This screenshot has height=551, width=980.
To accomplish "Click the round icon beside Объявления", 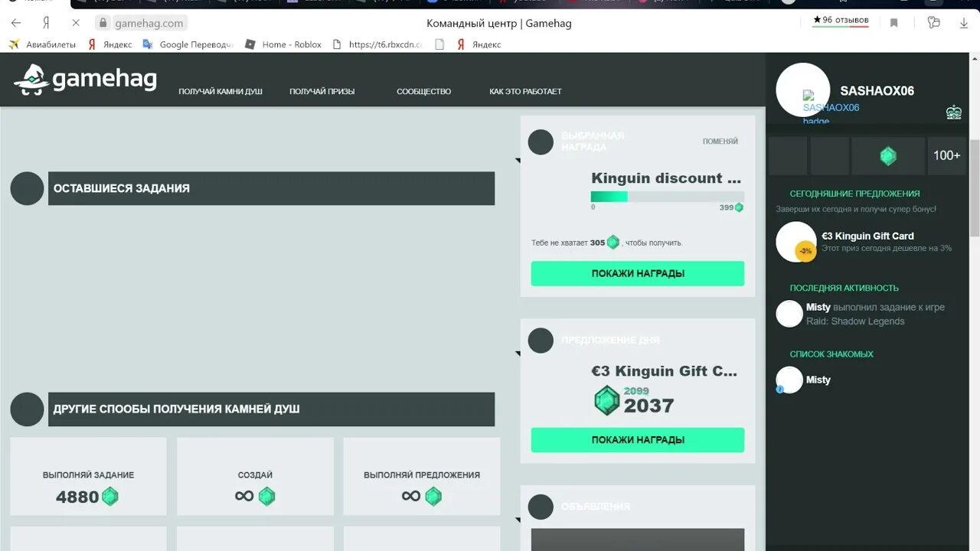I will coord(541,507).
